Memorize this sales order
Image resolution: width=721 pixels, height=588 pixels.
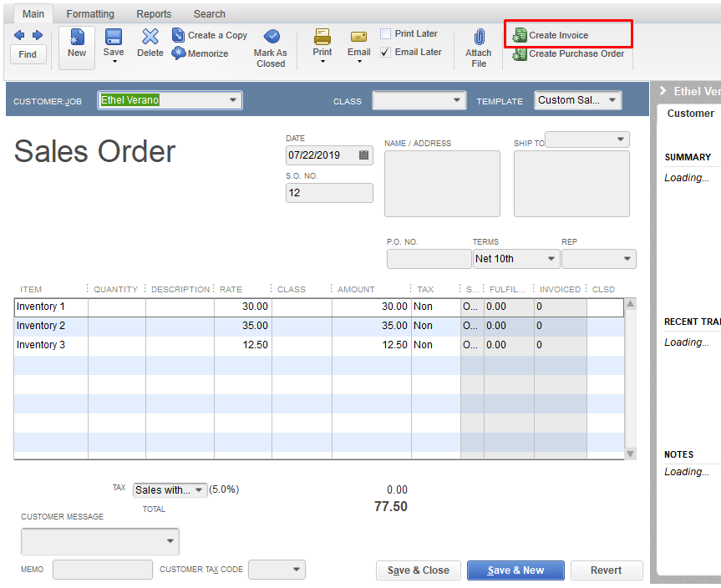pos(200,53)
